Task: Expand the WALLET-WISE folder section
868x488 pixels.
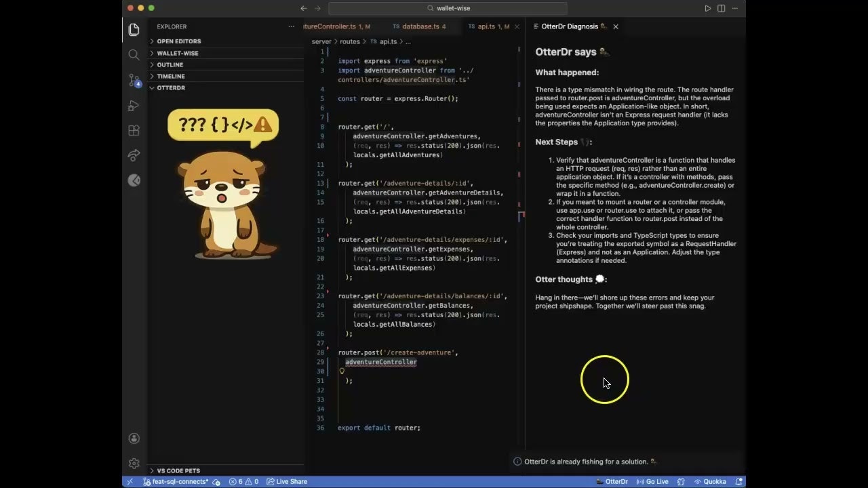Action: (226, 53)
